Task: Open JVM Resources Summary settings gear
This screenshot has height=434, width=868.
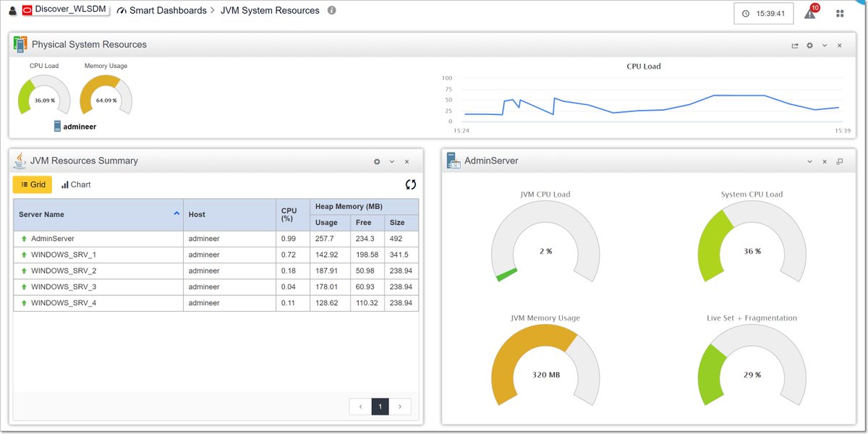Action: [377, 161]
